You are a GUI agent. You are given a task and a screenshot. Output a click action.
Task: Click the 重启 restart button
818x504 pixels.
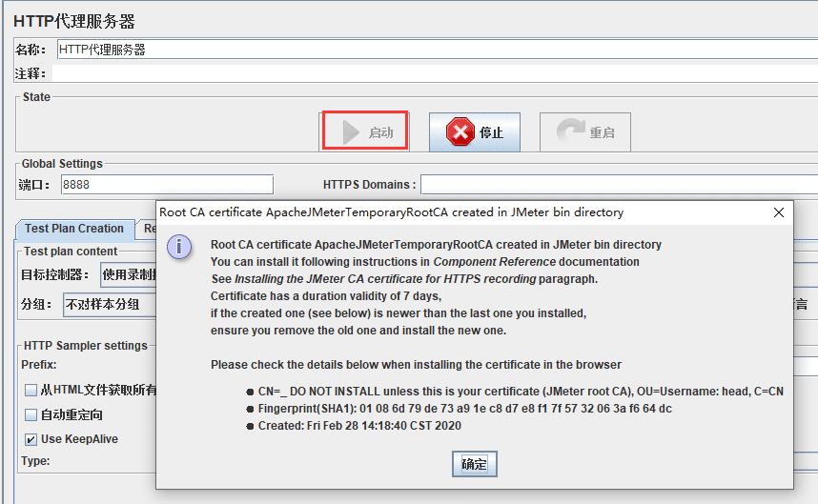click(584, 131)
